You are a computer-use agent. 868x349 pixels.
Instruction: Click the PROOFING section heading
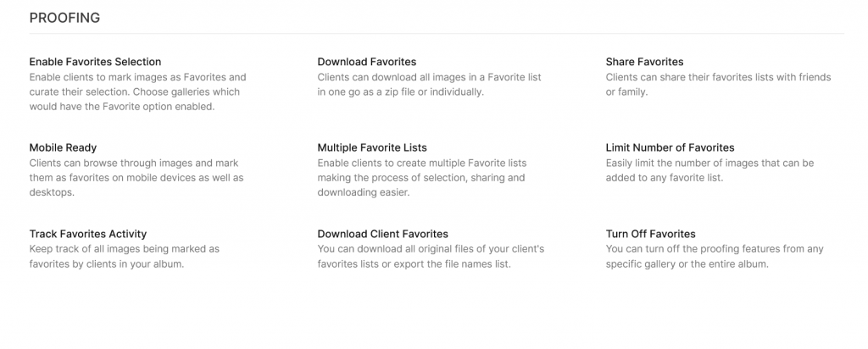point(64,18)
